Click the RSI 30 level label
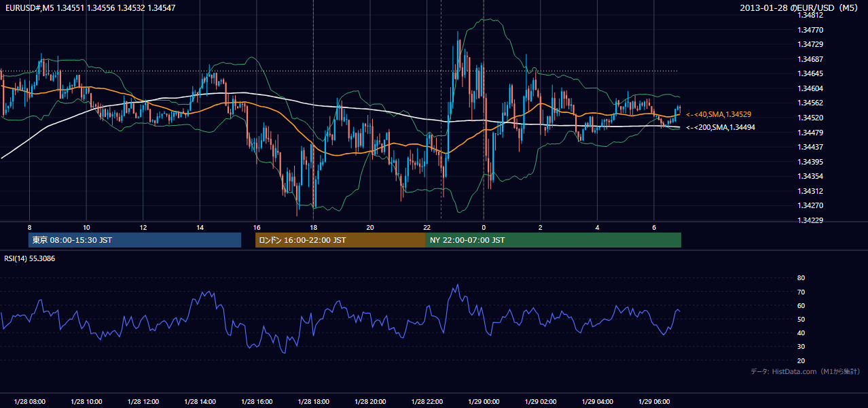The image size is (868, 408). (x=801, y=347)
